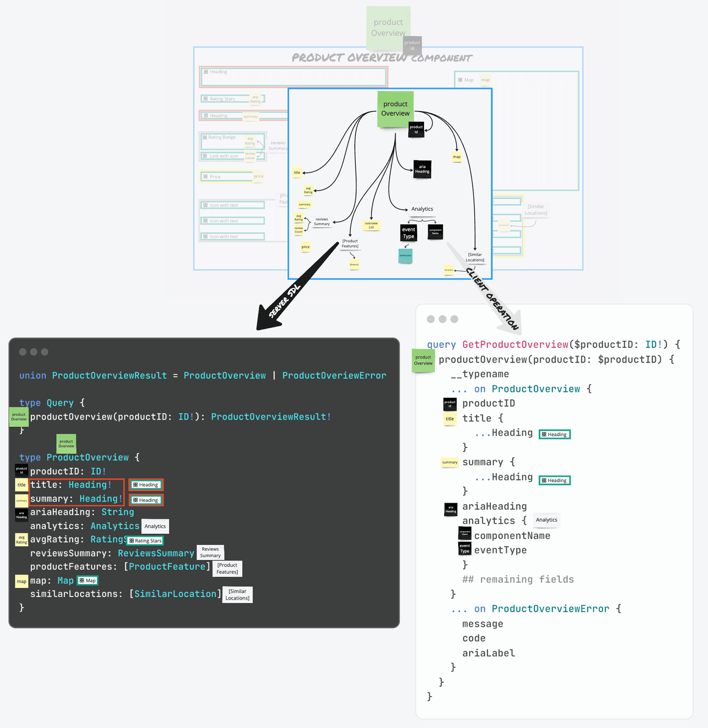Click the green product Overview sticky beside productOverview(productID: ID!)

pyautogui.click(x=19, y=417)
